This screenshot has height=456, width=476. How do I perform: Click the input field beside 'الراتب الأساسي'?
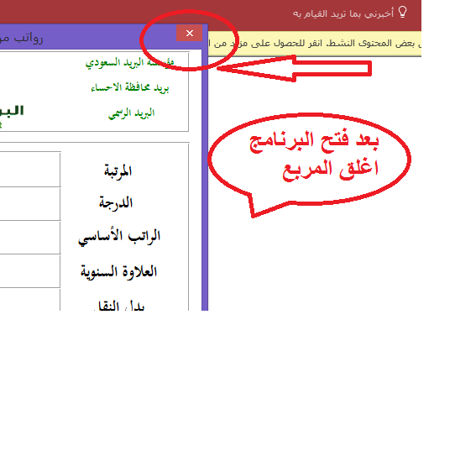pyautogui.click(x=30, y=238)
